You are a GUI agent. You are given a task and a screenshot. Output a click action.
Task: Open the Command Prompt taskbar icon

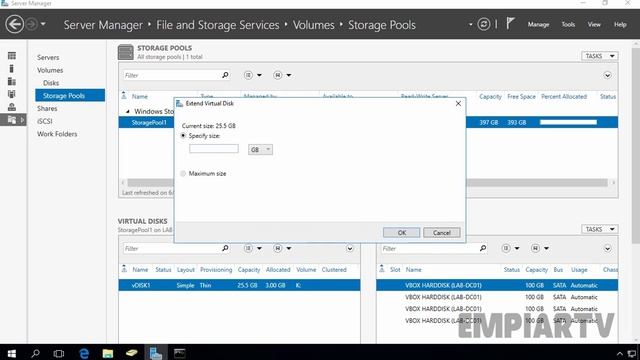pos(180,353)
